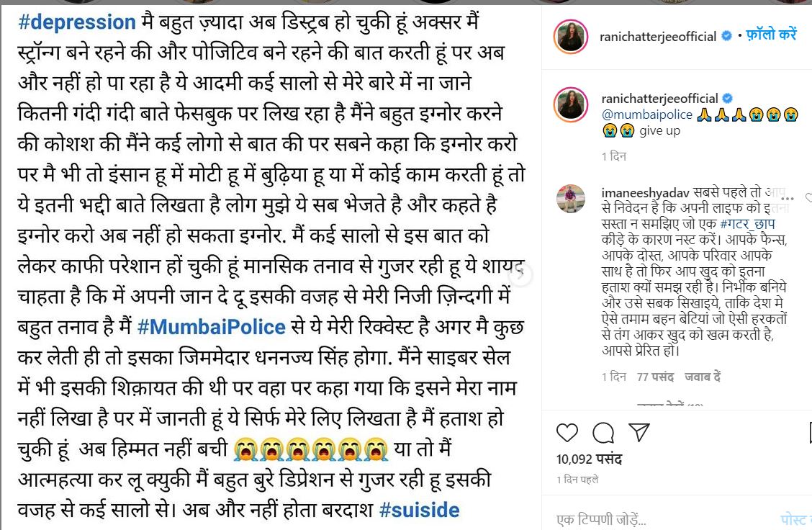
Task: Click the add comment field एक टिप्पणी जोड़ें
Action: (x=663, y=518)
